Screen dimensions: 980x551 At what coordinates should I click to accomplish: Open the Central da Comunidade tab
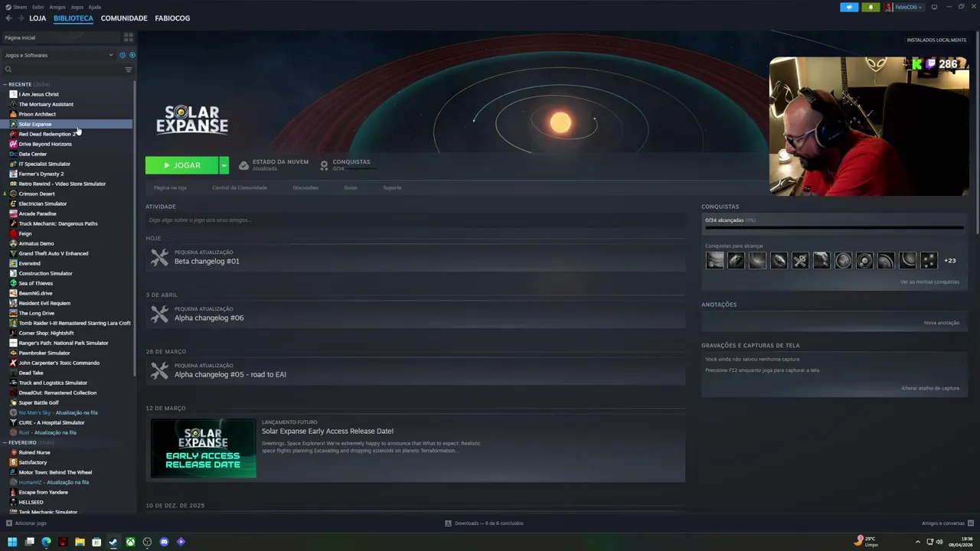coord(240,187)
